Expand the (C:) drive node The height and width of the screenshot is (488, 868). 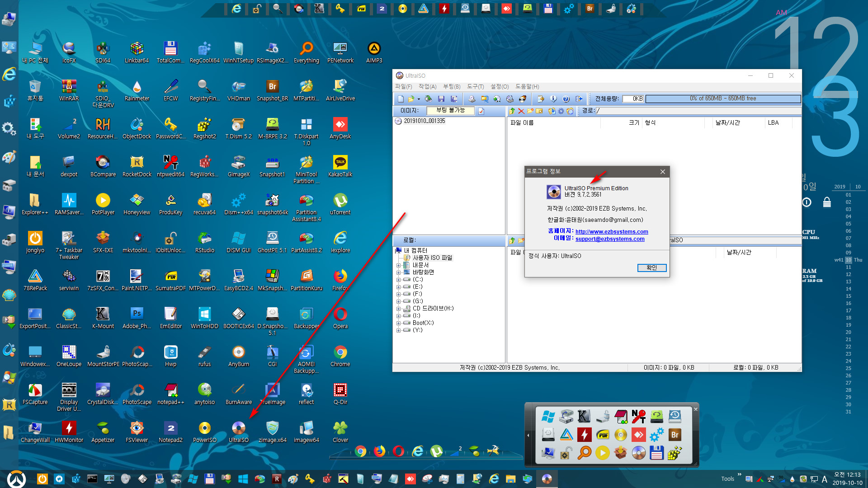point(399,280)
